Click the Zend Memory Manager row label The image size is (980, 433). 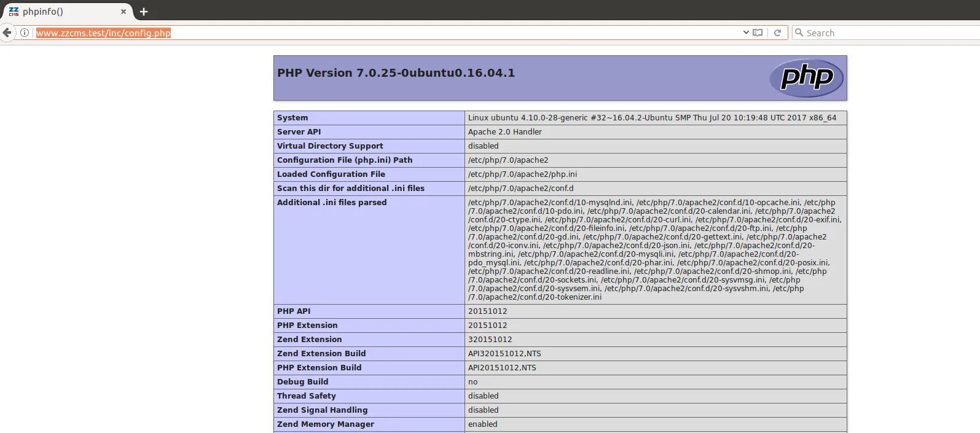coord(326,424)
